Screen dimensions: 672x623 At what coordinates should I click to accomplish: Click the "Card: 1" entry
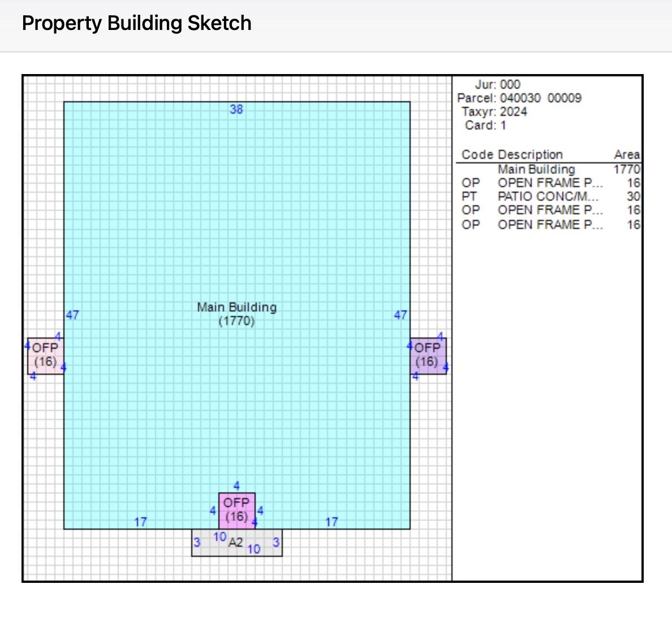pos(485,126)
